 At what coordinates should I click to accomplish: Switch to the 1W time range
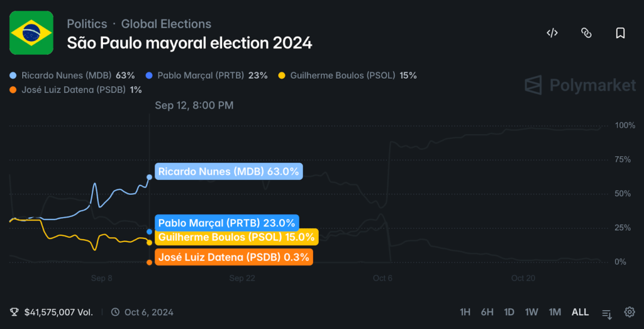tap(531, 312)
